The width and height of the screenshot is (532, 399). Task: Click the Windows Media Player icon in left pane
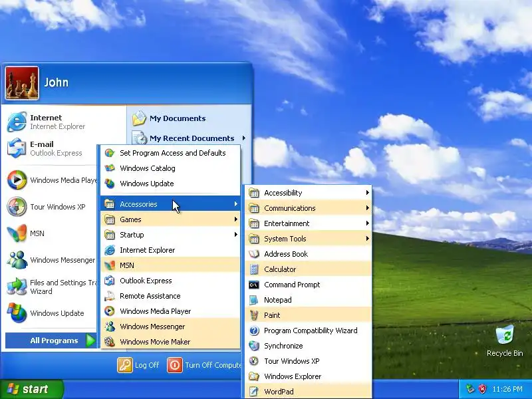17,180
